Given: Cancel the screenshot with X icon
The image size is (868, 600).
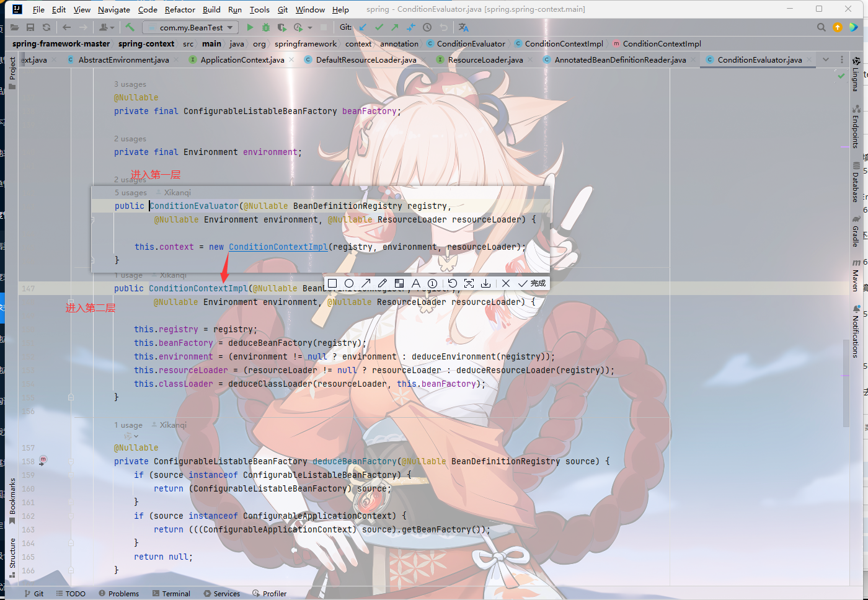Looking at the screenshot, I should coord(506,283).
